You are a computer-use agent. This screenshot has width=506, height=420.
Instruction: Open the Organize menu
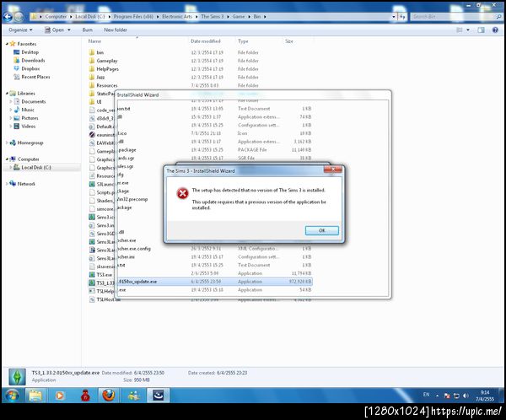point(20,30)
